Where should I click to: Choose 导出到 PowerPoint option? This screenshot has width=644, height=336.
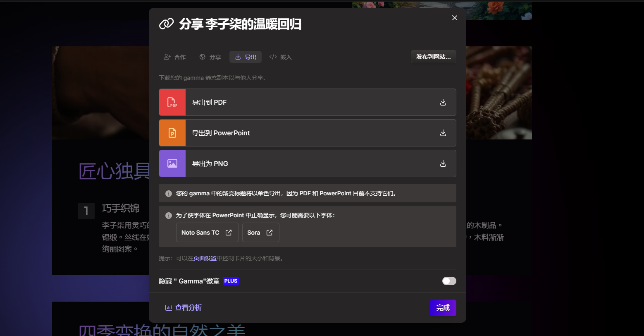[308, 133]
